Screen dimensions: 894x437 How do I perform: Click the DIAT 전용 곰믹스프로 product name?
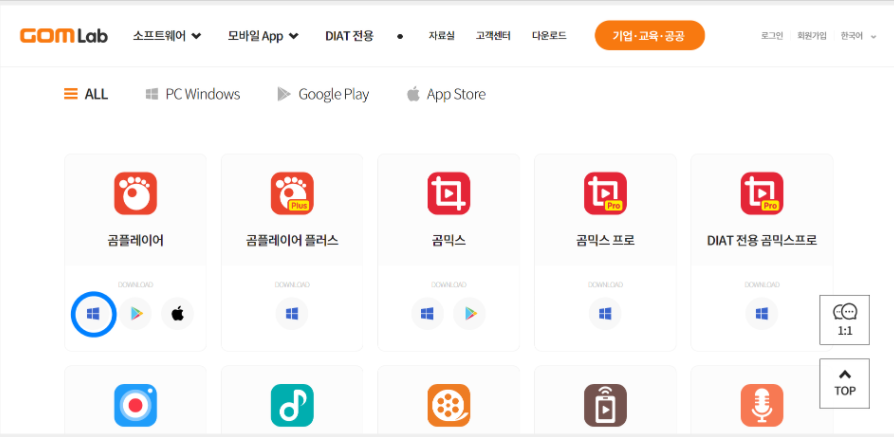[x=762, y=241]
